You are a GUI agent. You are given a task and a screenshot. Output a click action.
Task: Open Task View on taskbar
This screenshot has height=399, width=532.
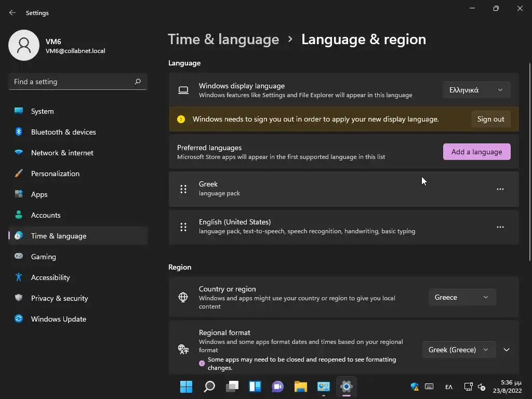click(232, 387)
